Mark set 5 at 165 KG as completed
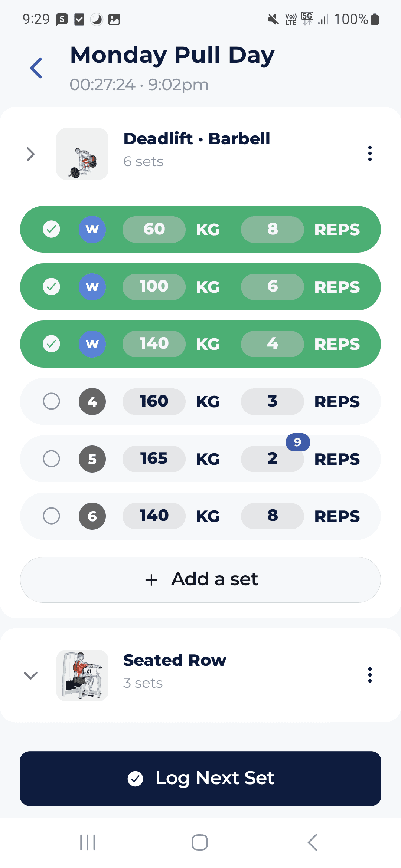This screenshot has width=401, height=868. 52,459
